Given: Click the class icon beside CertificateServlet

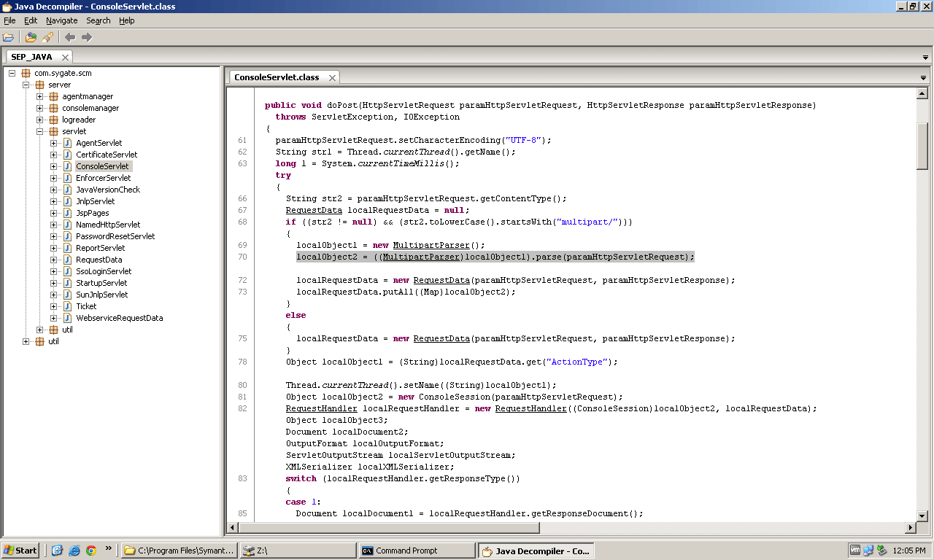Looking at the screenshot, I should (67, 155).
